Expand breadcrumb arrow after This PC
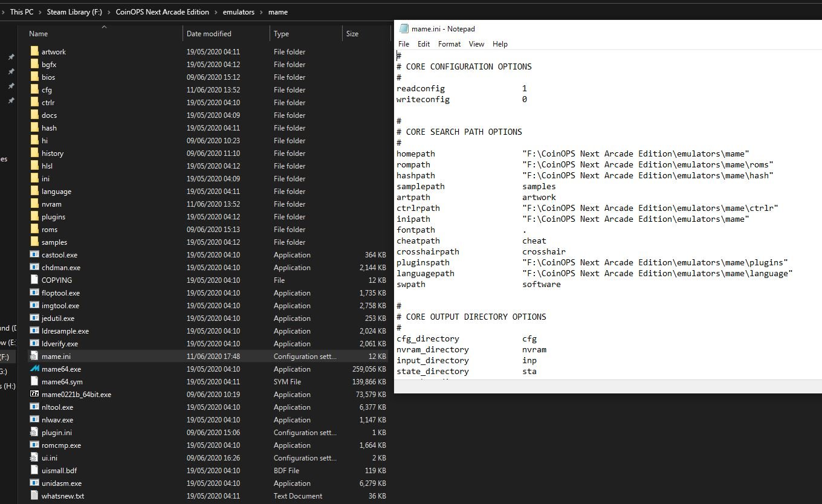822x504 pixels. pos(40,11)
